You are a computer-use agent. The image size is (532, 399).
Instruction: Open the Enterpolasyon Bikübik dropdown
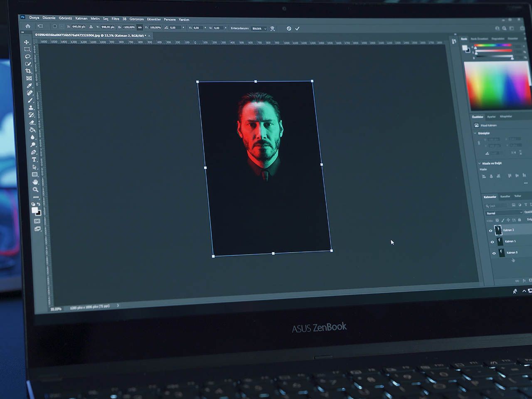(x=259, y=28)
